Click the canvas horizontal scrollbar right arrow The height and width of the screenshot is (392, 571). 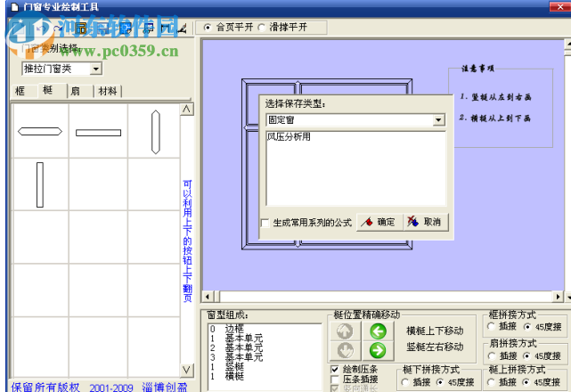point(558,297)
